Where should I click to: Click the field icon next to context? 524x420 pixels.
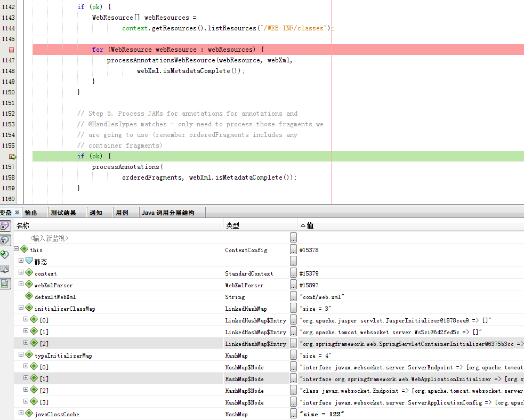[29, 273]
